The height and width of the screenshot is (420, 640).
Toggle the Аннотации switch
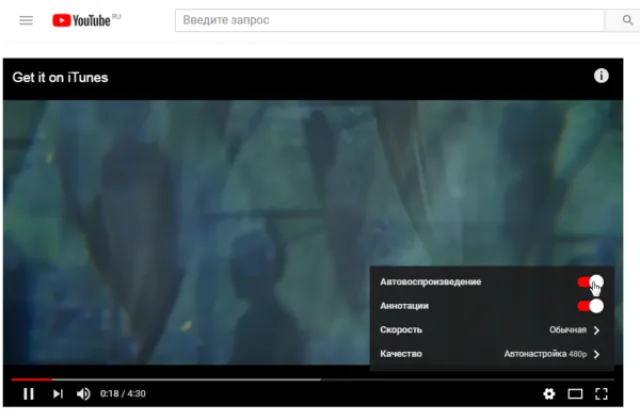[x=590, y=306]
